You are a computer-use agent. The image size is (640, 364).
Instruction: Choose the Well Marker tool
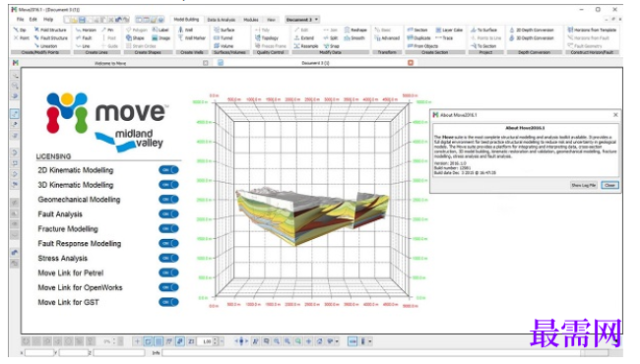(192, 38)
